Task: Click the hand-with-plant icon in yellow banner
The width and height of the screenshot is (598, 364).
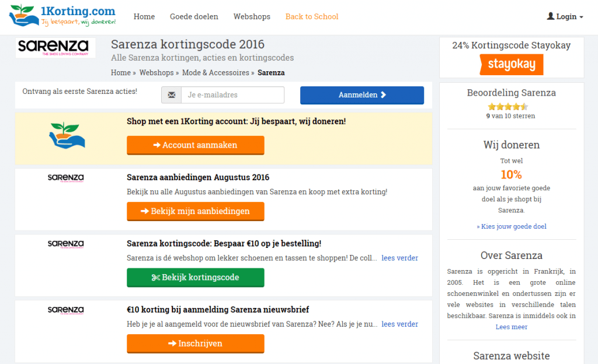Action: 67,135
